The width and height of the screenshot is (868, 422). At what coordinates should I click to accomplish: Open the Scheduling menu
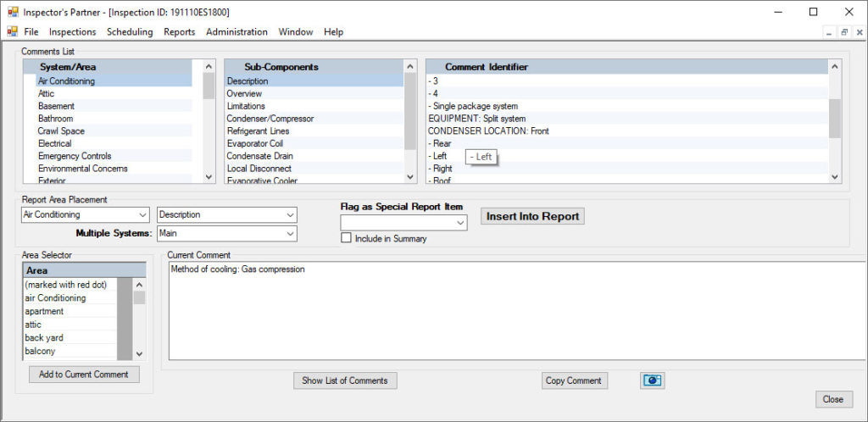[130, 32]
